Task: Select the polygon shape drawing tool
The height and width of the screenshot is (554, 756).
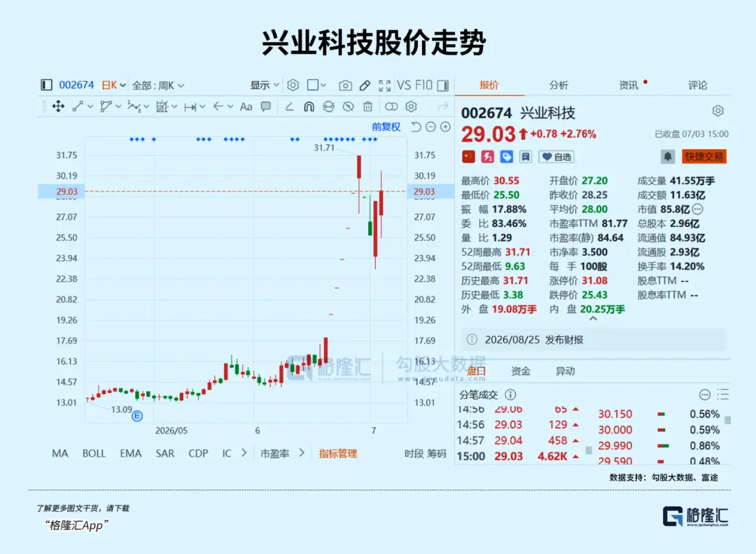Action: (x=106, y=106)
